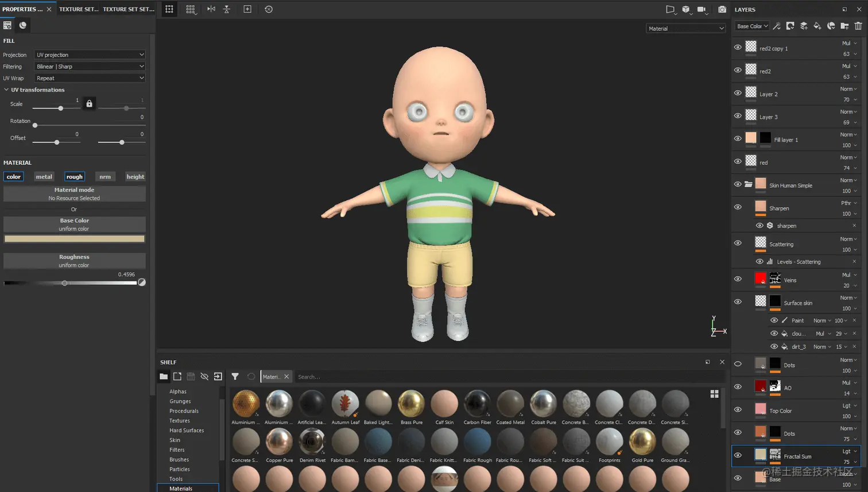
Task: Adjust the Roughness slider handle
Action: pos(64,283)
